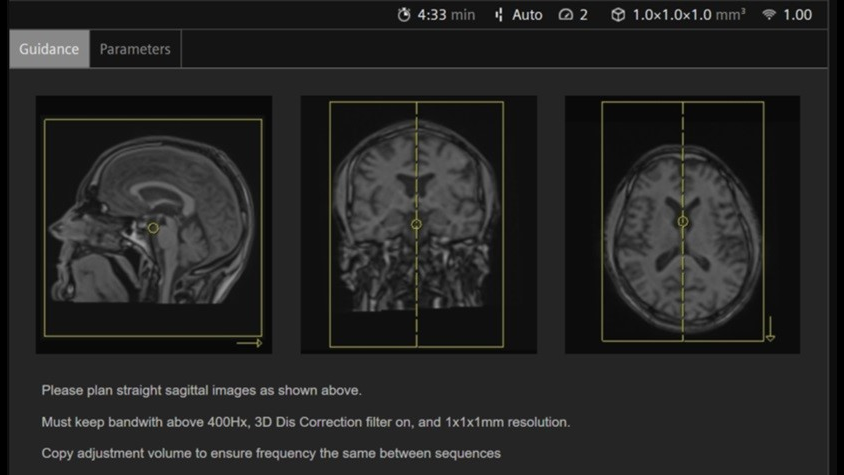Click the voxel size cube icon
The height and width of the screenshot is (475, 844).
[618, 15]
